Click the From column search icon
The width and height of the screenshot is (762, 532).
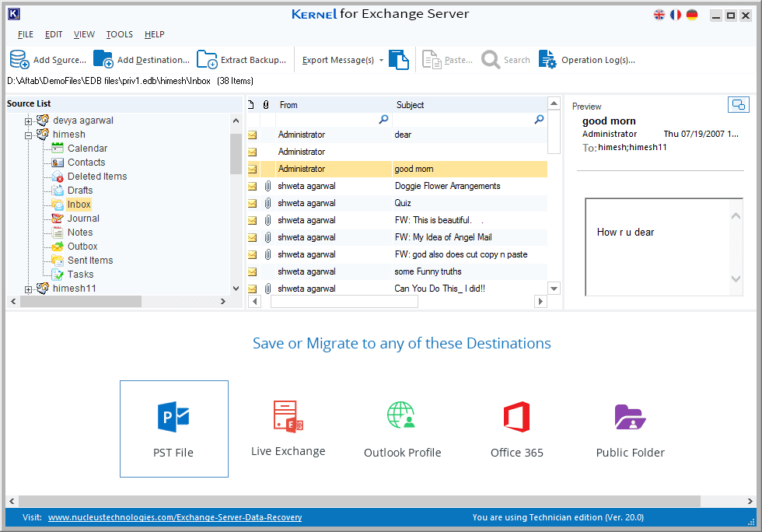[x=383, y=119]
